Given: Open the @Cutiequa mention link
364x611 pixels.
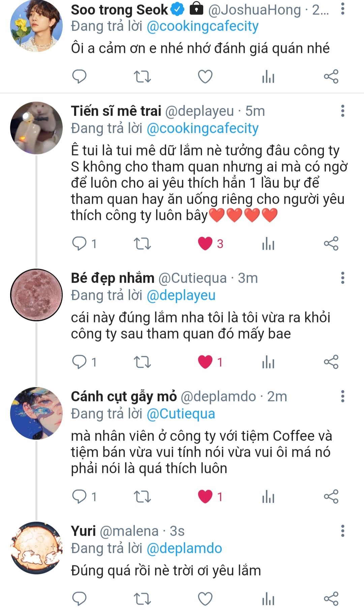Looking at the screenshot, I should point(181,414).
